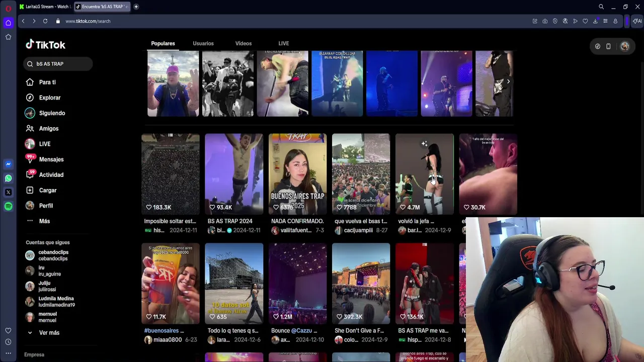Open video with 30.7K likes

pyautogui.click(x=488, y=174)
